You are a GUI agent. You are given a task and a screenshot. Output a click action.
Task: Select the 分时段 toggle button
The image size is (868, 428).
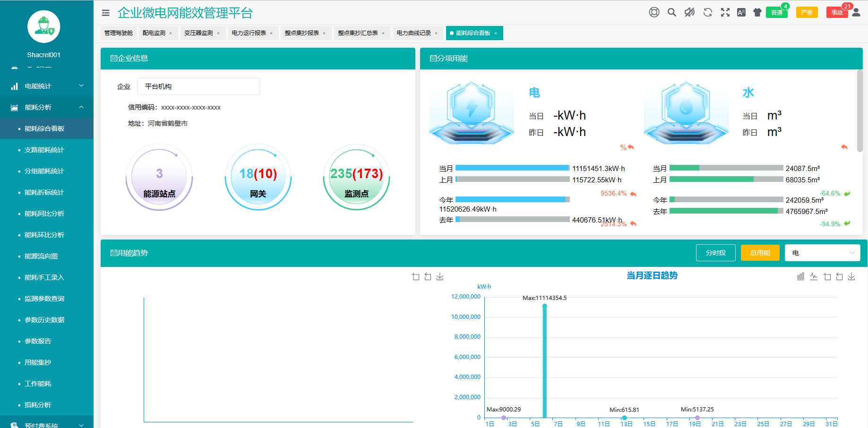pyautogui.click(x=715, y=253)
